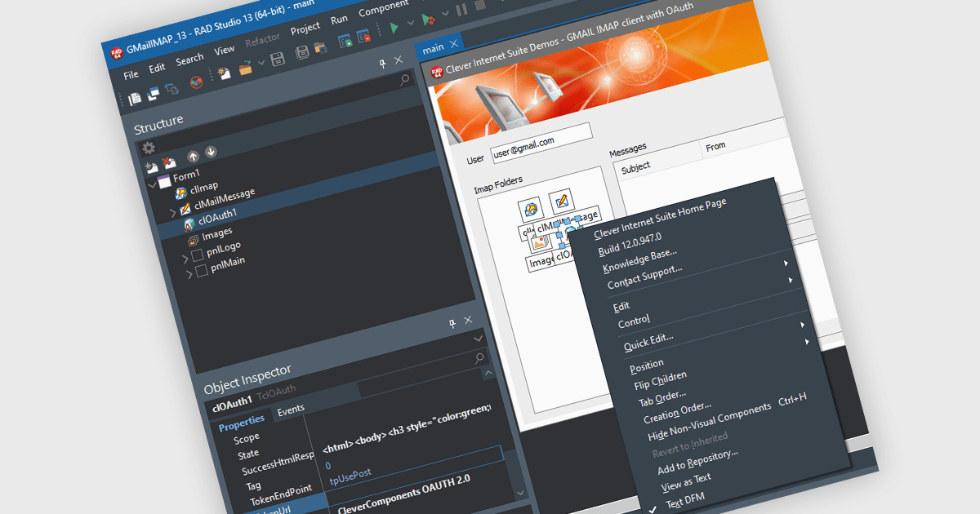Viewport: 980px width, 514px height.
Task: Click the Save All stacked floppy icon
Action: 302,53
